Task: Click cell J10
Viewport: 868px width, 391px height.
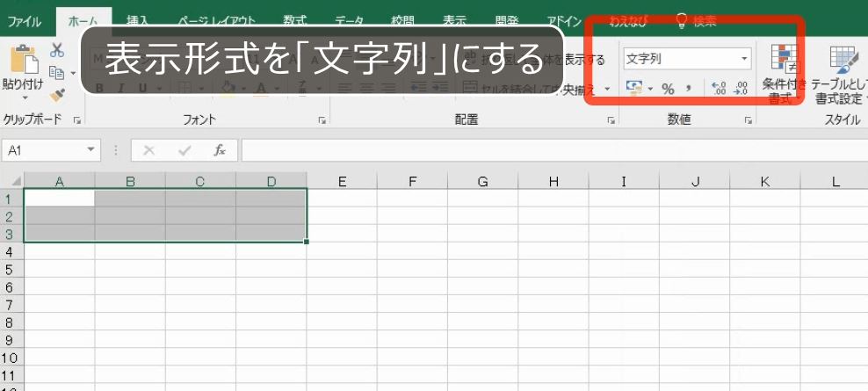Action: pyautogui.click(x=695, y=358)
